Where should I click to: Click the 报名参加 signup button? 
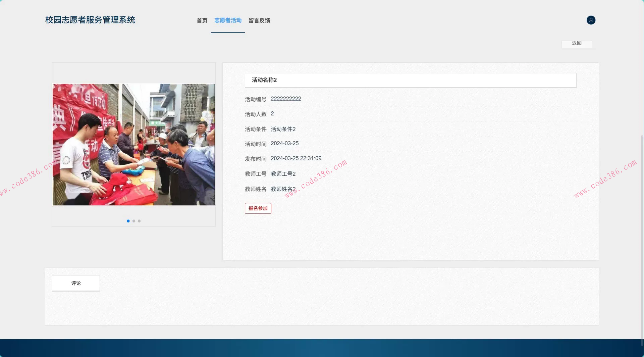point(258,208)
